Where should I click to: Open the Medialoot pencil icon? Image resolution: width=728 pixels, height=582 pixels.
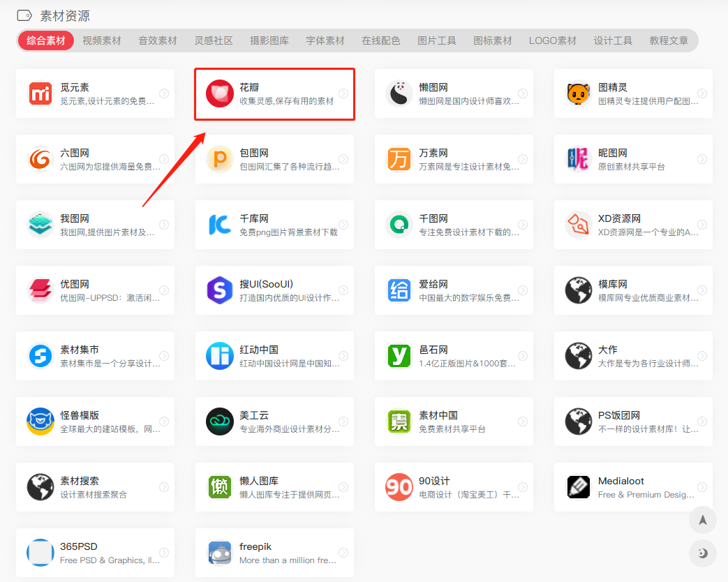pos(579,487)
